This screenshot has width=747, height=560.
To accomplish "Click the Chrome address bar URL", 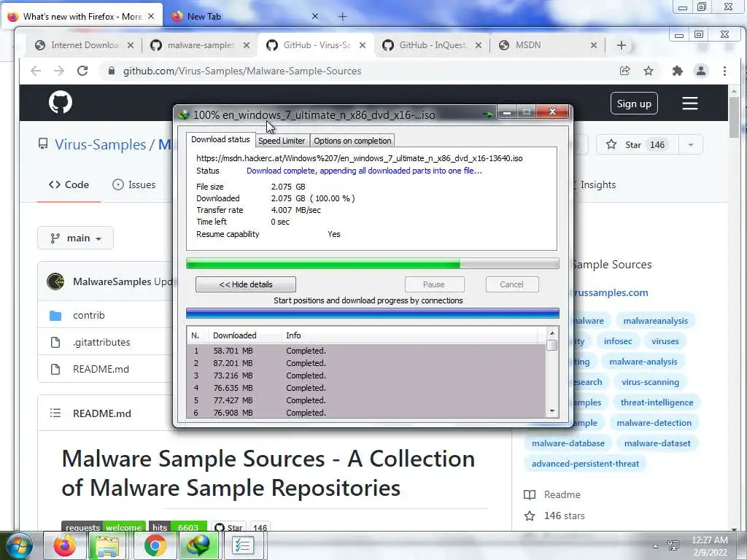I will click(x=242, y=71).
